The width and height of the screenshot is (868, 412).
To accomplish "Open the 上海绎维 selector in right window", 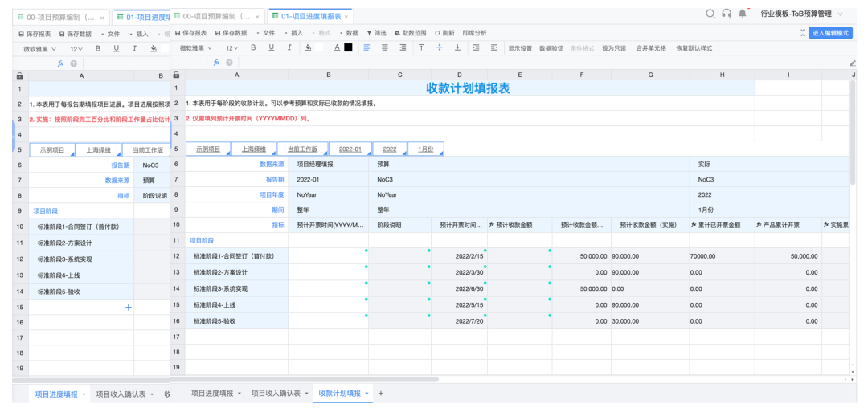I will coord(253,149).
